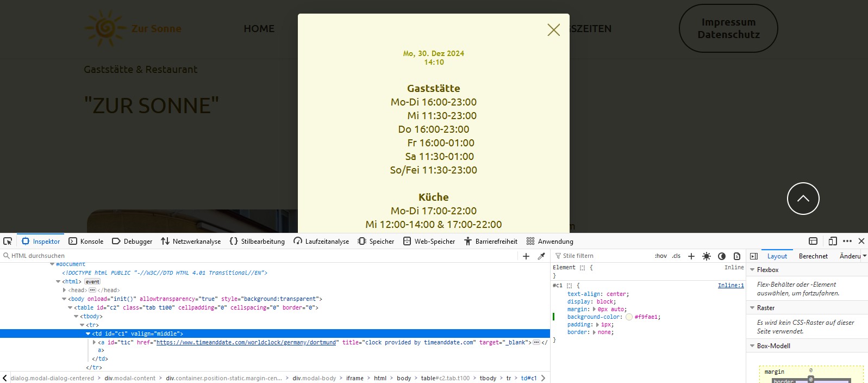Follow the timeanddate.com dortmund href link

(x=246, y=343)
